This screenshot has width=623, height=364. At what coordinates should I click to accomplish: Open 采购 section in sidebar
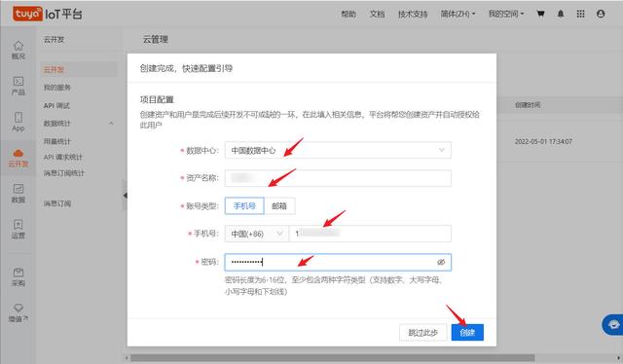pos(18,277)
